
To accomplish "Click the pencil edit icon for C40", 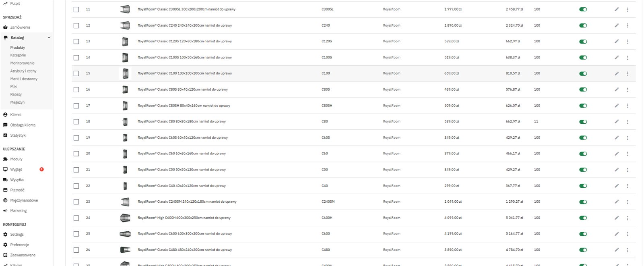I will 617,186.
